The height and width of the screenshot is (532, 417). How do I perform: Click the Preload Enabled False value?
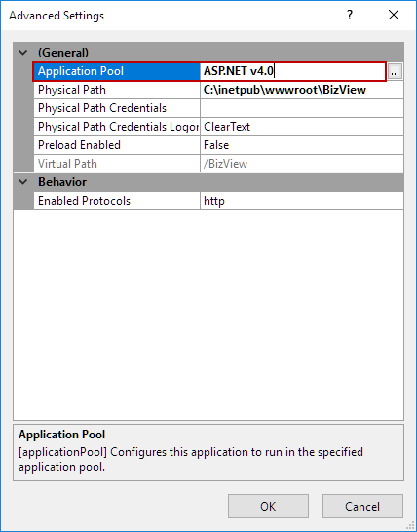click(302, 145)
